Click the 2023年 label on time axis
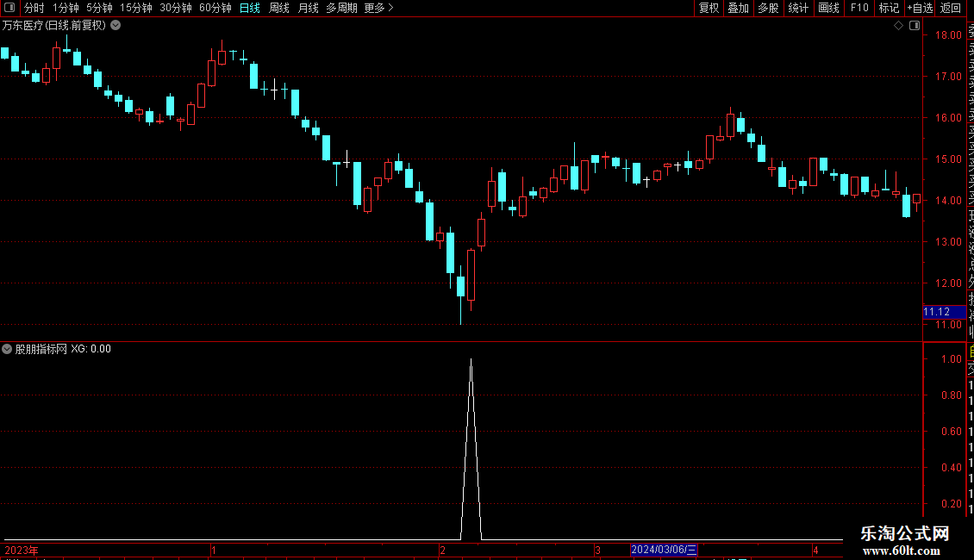This screenshot has width=974, height=560. pos(22,550)
